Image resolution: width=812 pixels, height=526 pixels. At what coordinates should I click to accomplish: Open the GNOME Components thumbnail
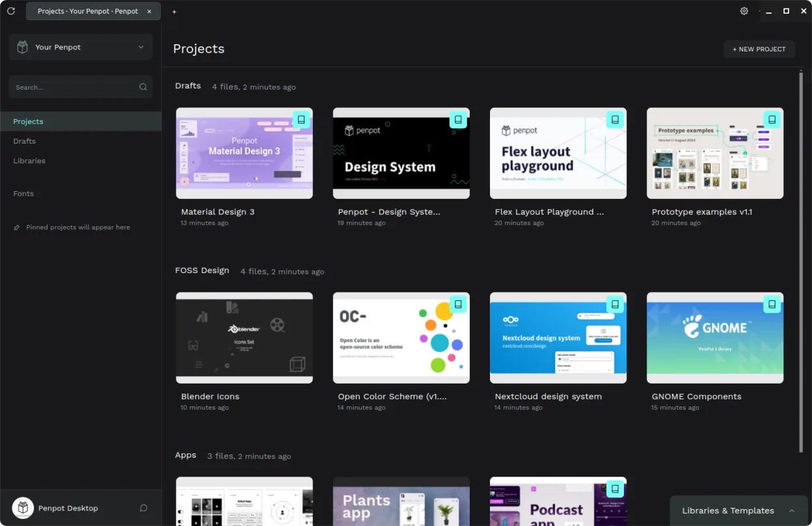pos(715,338)
